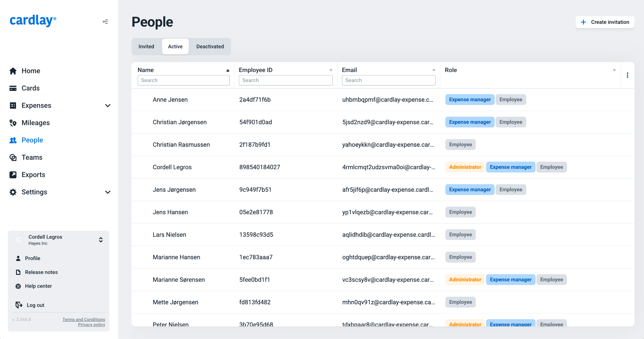Click version number v. 2.344.8
The height and width of the screenshot is (339, 644).
21,320
